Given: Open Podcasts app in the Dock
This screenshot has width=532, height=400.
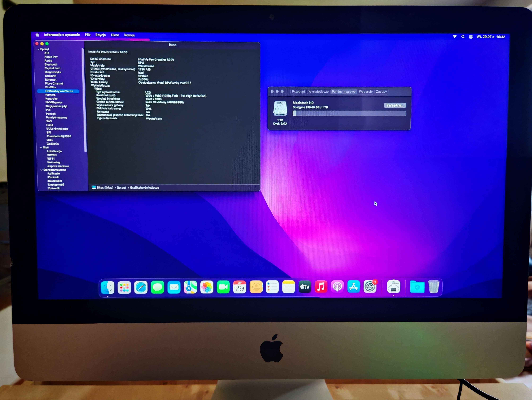Looking at the screenshot, I should tap(337, 287).
